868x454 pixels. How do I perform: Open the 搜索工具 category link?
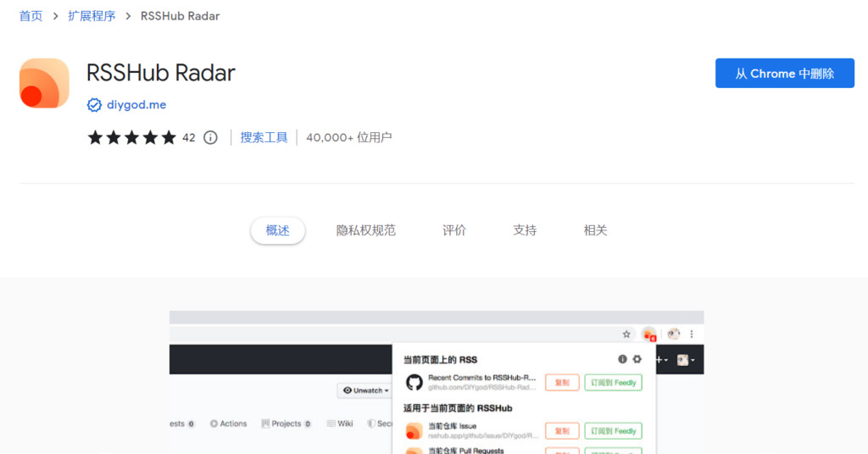[x=264, y=138]
